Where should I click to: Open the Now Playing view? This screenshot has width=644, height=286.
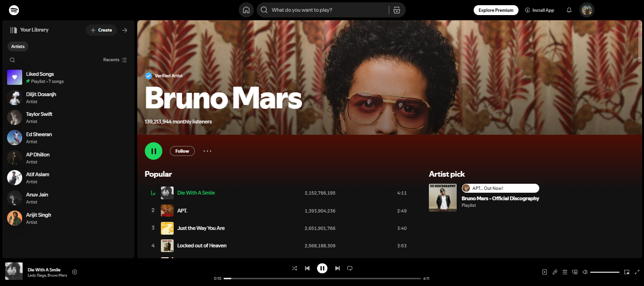coord(545,272)
